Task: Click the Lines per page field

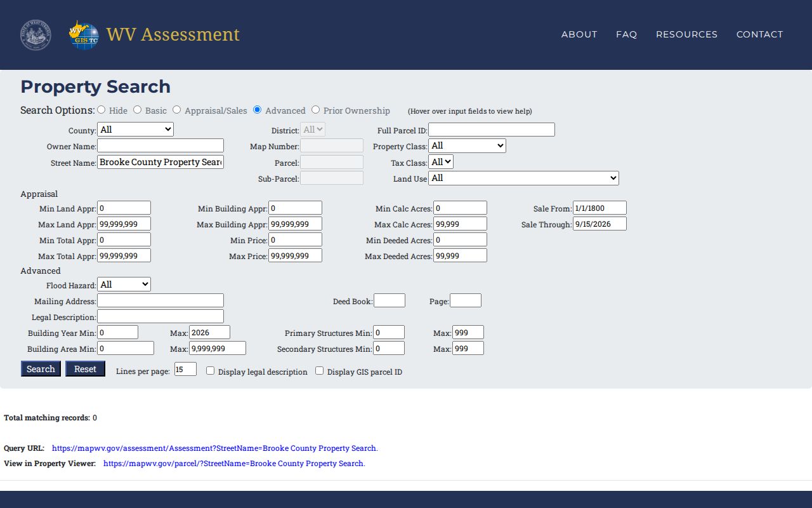Action: point(185,369)
